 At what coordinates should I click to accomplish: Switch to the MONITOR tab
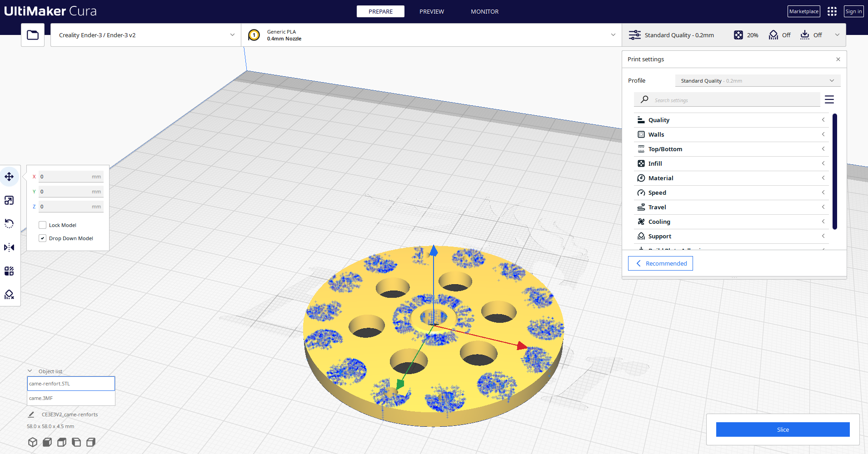click(x=484, y=11)
